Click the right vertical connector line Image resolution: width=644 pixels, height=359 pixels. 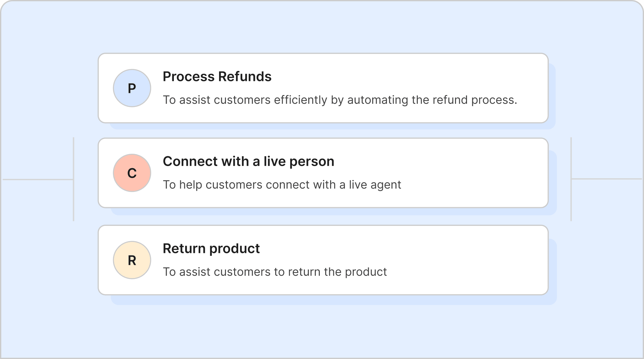coord(571,179)
